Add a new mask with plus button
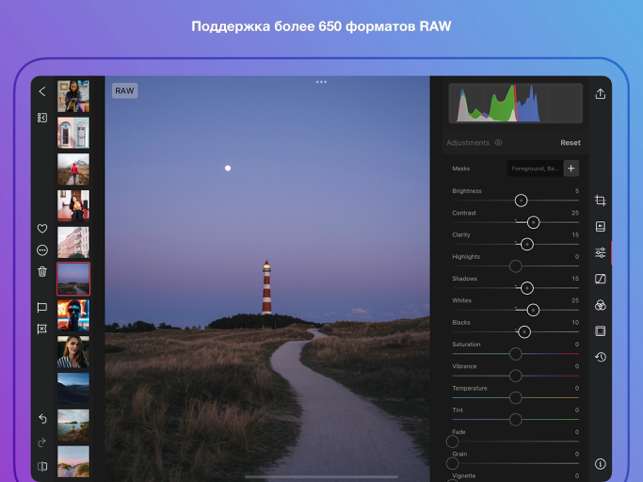The width and height of the screenshot is (643, 482). [571, 169]
